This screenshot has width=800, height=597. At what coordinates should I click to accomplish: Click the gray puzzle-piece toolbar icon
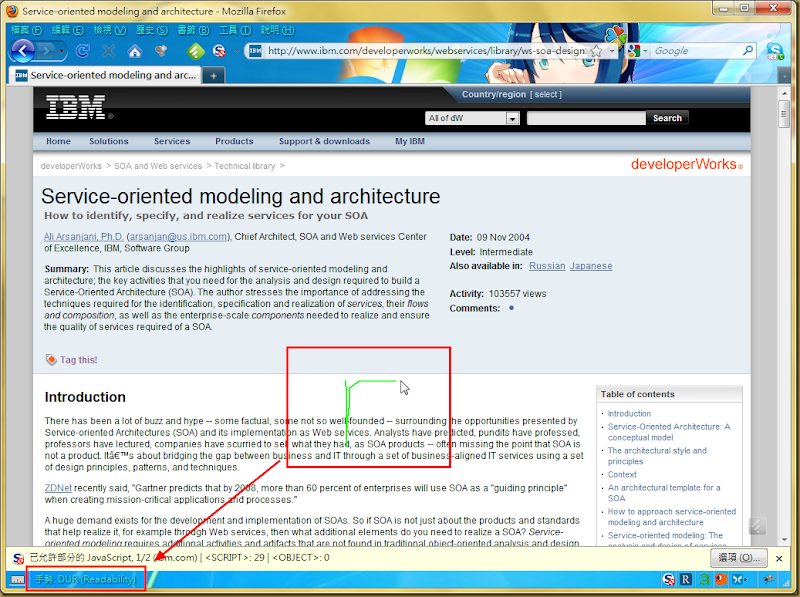(x=161, y=51)
